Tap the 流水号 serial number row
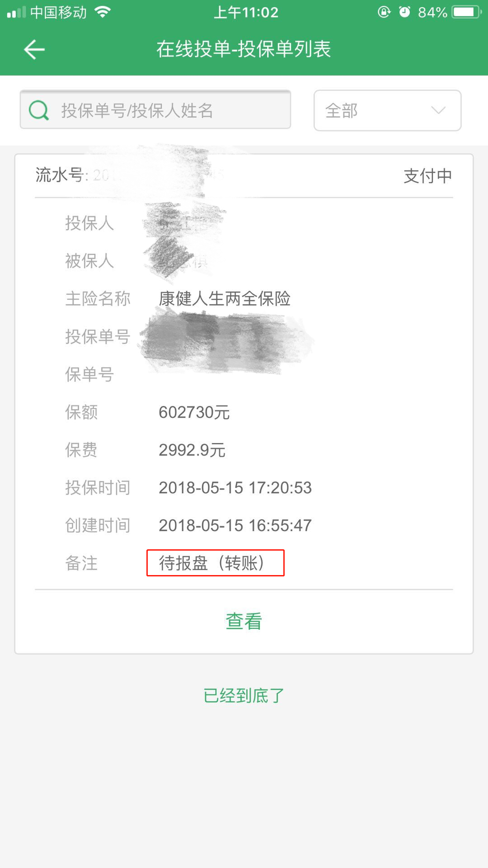Screen dimensions: 488x868 tap(244, 175)
